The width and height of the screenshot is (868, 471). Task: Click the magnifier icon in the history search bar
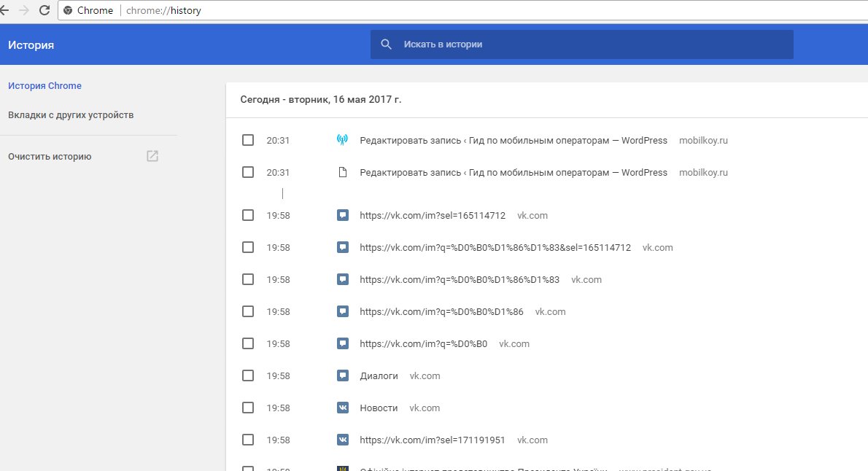387,44
